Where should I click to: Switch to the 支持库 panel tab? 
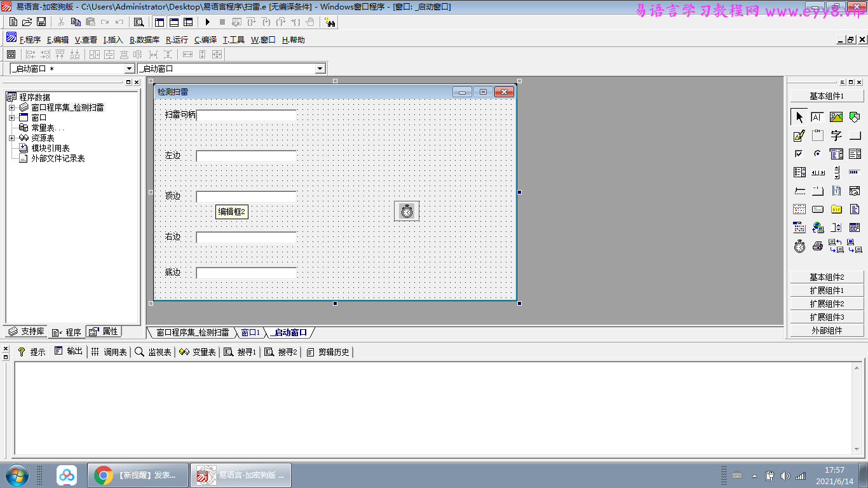(x=26, y=331)
